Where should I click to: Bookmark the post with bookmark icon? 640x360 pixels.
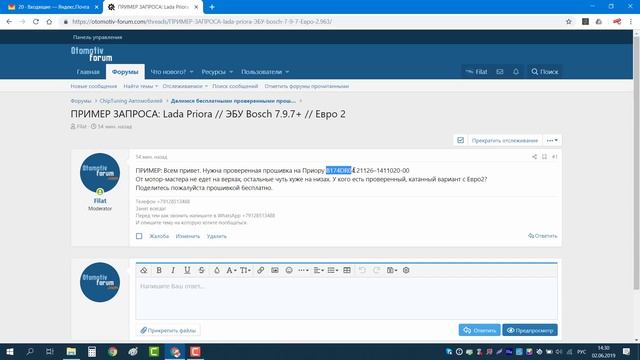[544, 157]
